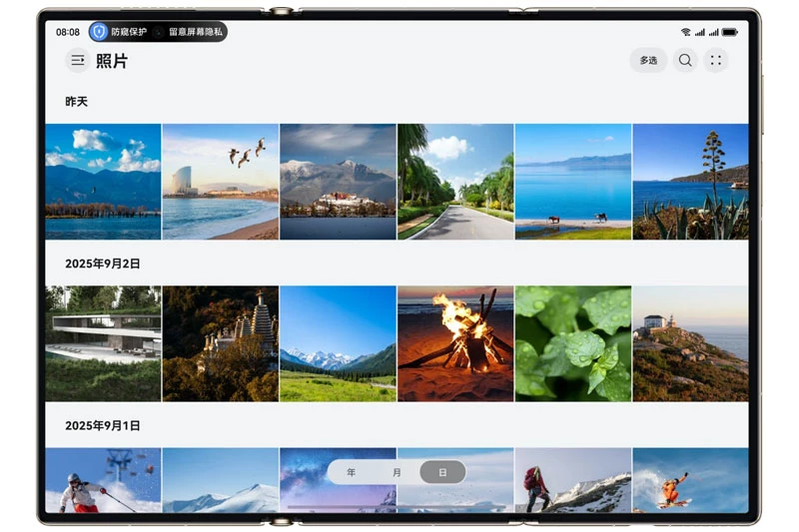Screen dimensions: 799x532
Task: Open the hamburger menu beside 照片
Action: click(78, 61)
